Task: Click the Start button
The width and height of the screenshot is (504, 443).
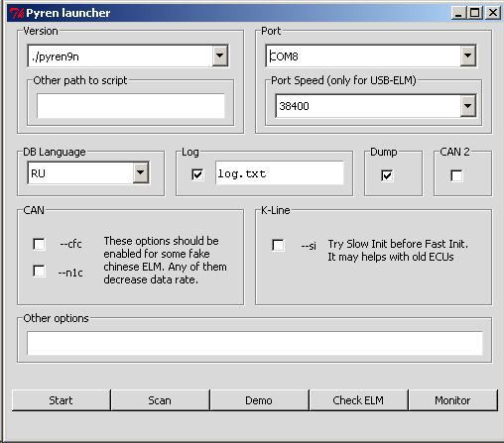Action: click(62, 400)
